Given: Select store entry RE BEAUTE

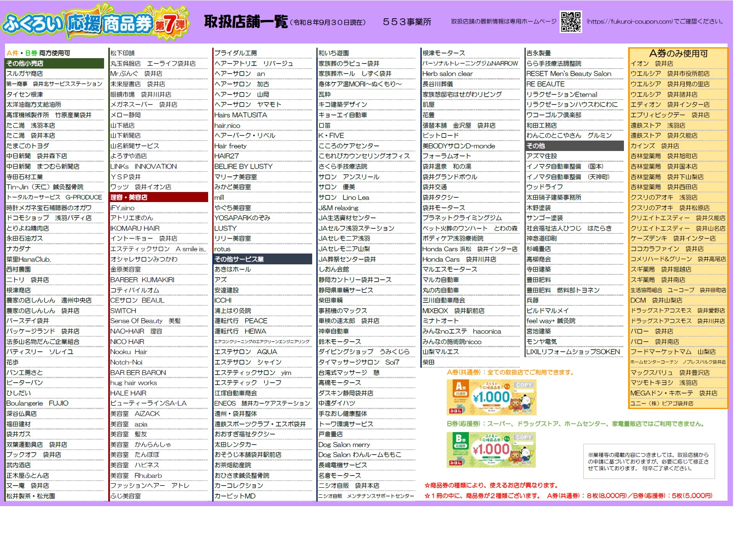Looking at the screenshot, I should click(545, 84).
